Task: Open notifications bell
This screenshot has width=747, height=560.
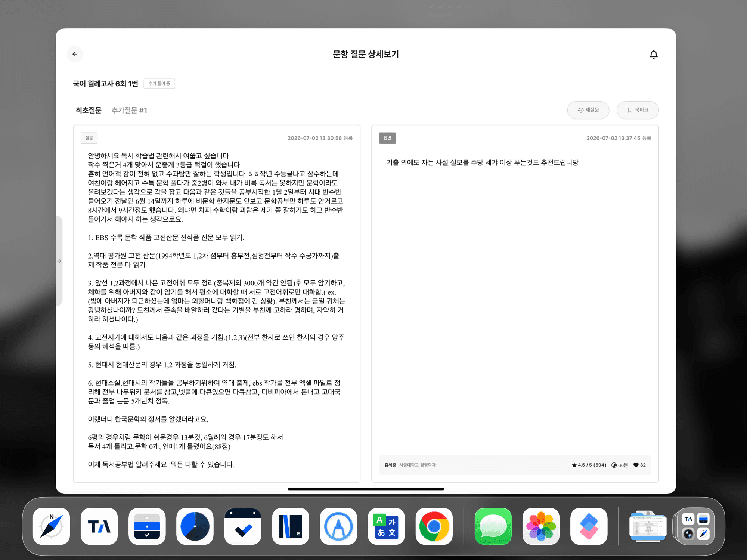Action: coord(653,55)
